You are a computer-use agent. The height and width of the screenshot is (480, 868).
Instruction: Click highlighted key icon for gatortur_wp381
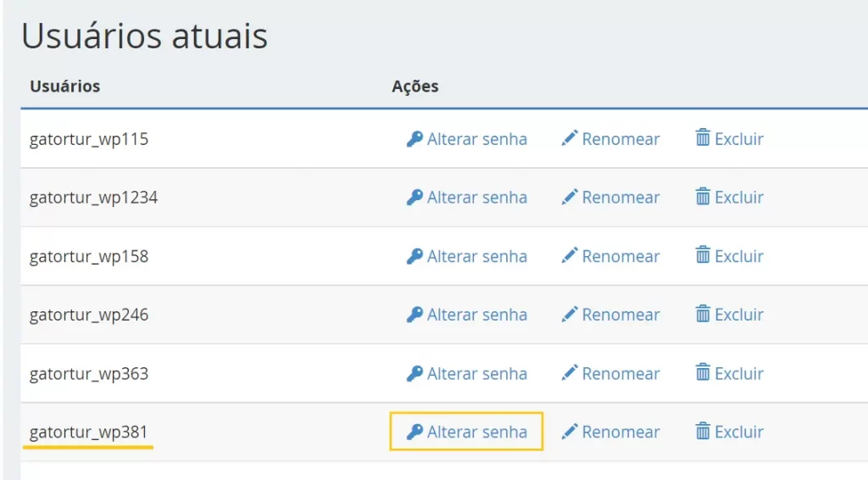415,432
